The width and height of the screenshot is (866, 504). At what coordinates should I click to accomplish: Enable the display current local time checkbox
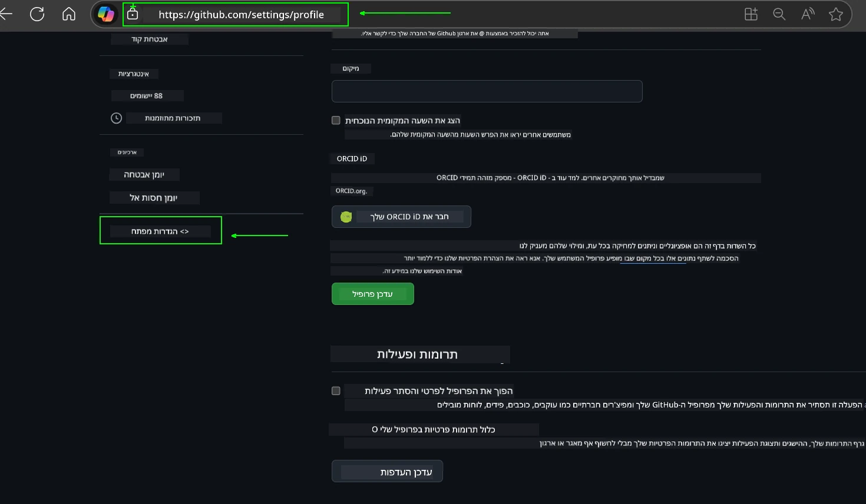coord(336,120)
